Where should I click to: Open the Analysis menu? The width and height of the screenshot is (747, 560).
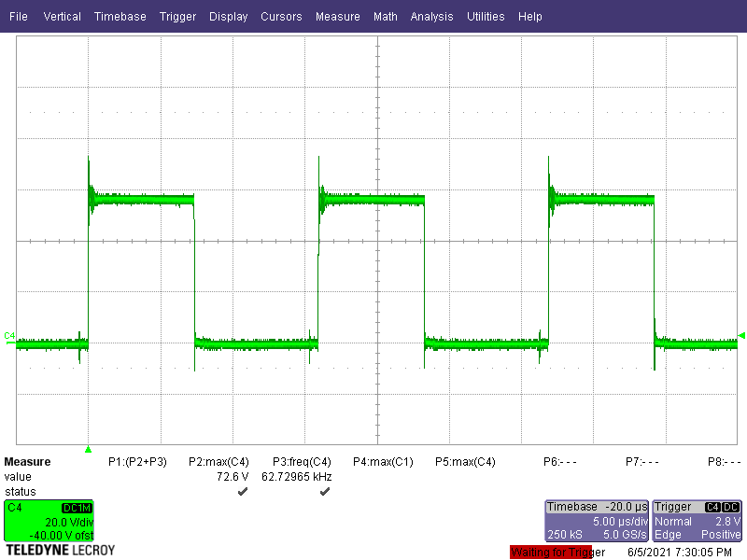click(431, 17)
